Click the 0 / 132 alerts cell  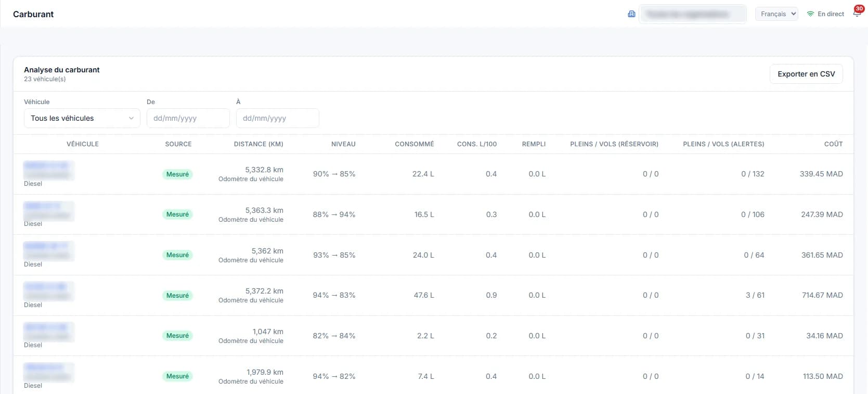[753, 174]
